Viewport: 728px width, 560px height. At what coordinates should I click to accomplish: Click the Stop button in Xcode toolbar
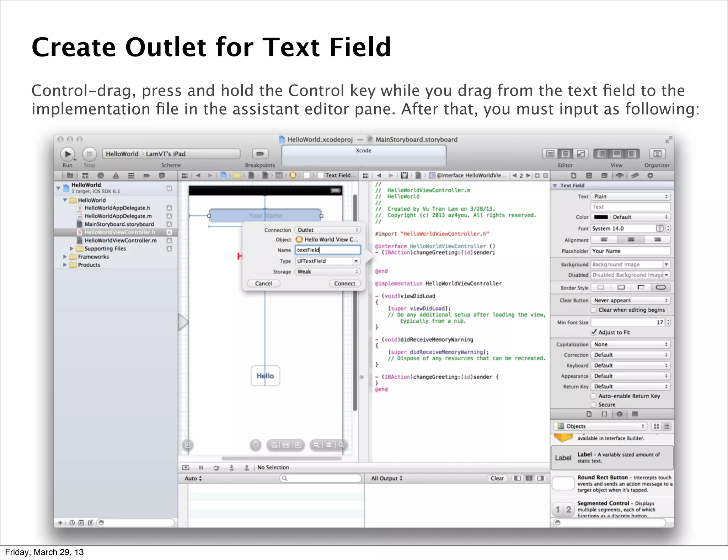(90, 154)
